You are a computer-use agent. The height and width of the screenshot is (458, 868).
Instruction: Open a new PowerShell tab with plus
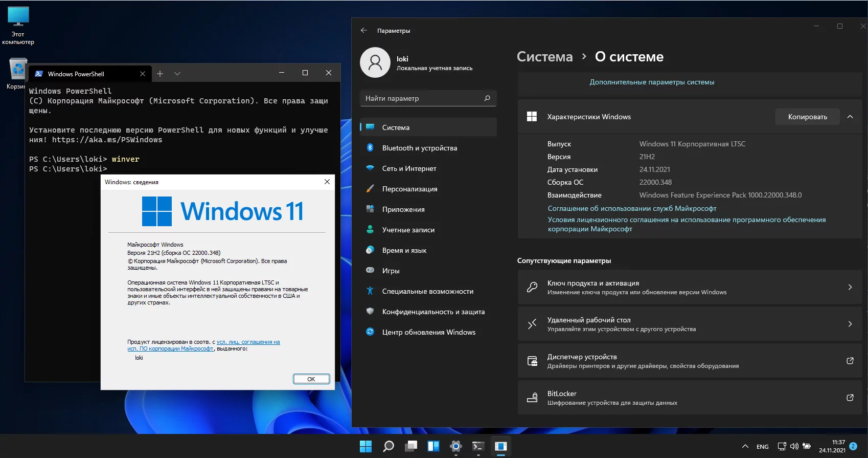click(x=160, y=74)
